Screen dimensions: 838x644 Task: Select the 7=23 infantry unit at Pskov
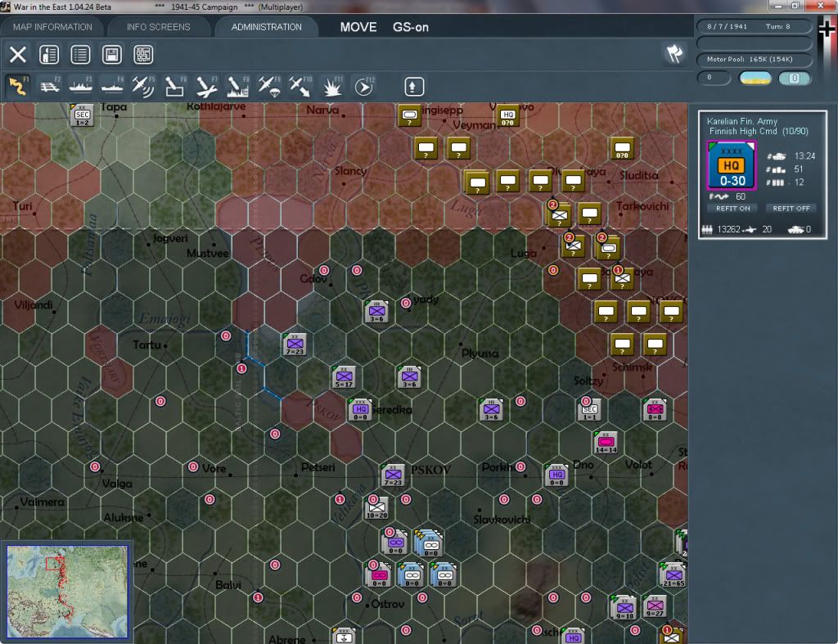(393, 475)
